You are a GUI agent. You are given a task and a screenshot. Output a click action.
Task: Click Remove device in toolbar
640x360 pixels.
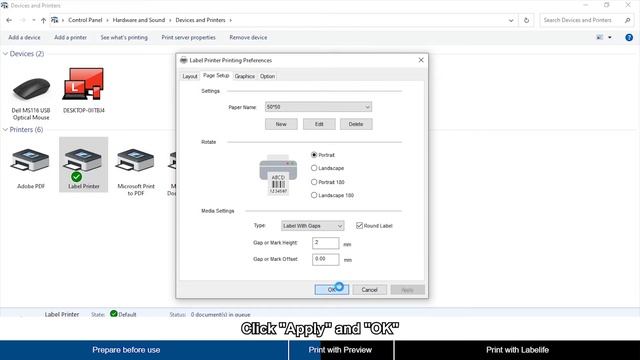tap(248, 38)
